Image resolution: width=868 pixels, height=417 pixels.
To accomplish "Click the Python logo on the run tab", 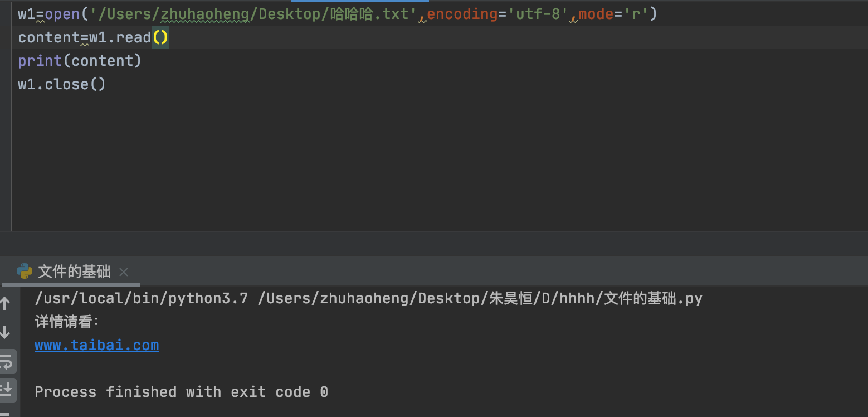I will (x=23, y=271).
